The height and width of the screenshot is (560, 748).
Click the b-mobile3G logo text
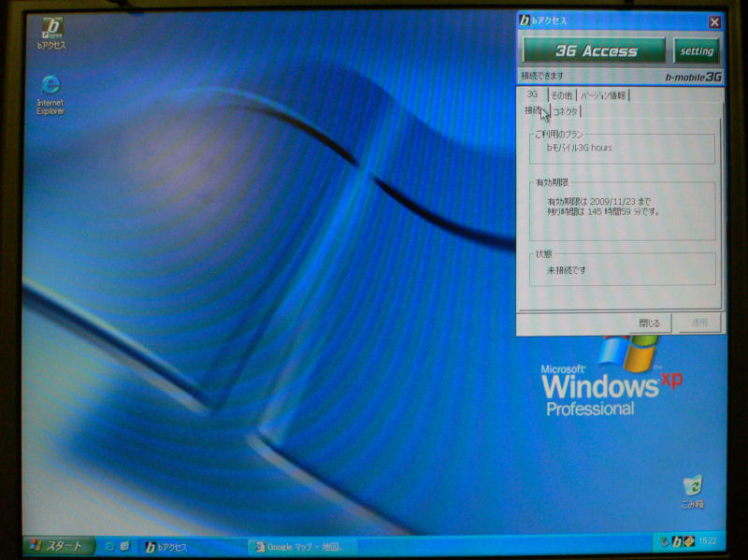tap(693, 77)
